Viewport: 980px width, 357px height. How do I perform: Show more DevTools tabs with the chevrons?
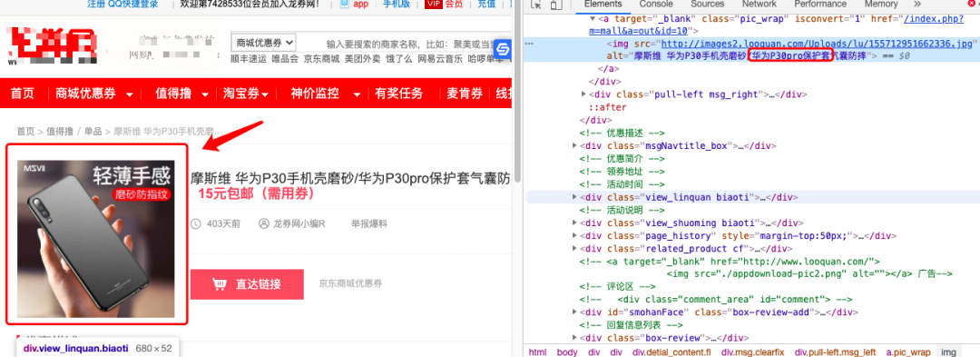[x=916, y=5]
